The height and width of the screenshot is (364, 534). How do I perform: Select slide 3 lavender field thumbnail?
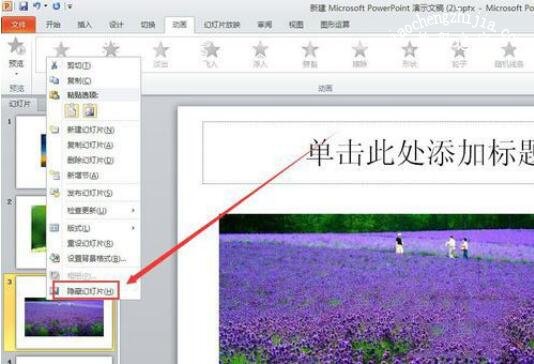point(64,317)
